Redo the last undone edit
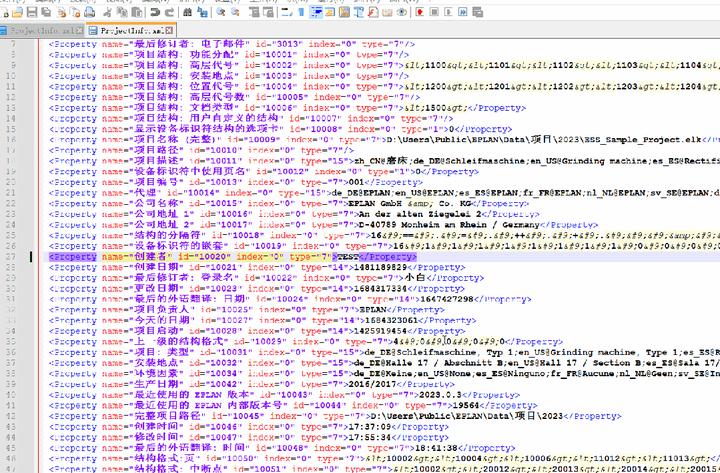Viewport: 720px width, 473px height. click(x=169, y=12)
